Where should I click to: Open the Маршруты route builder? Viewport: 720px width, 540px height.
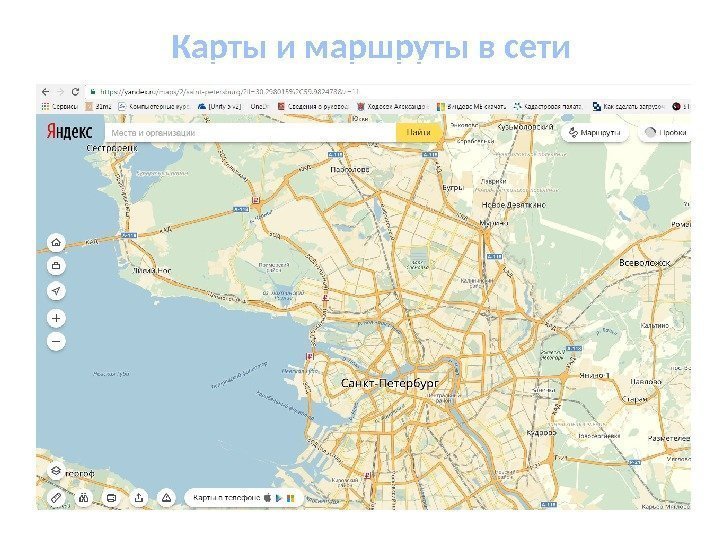(594, 133)
